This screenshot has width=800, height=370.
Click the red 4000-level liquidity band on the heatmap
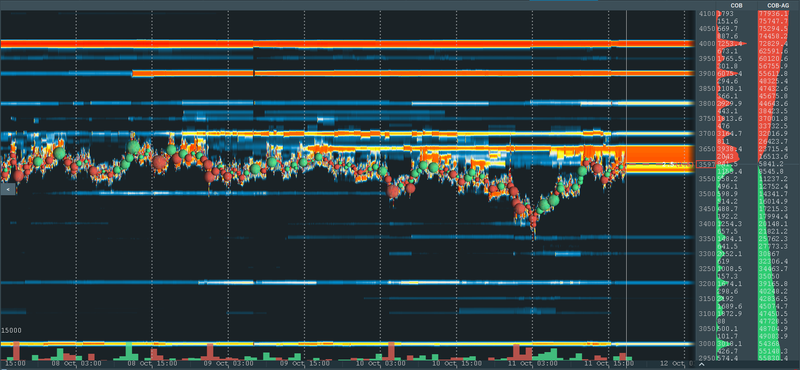(x=347, y=44)
